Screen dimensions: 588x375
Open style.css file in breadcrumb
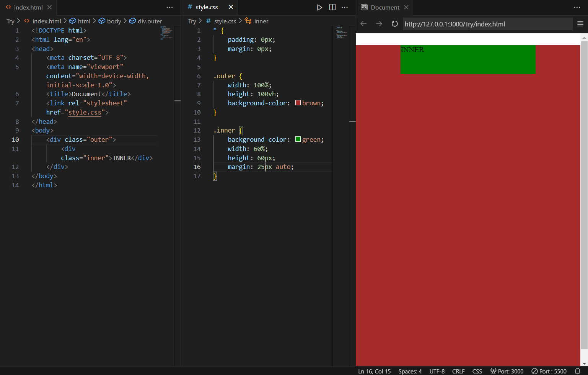pyautogui.click(x=221, y=21)
